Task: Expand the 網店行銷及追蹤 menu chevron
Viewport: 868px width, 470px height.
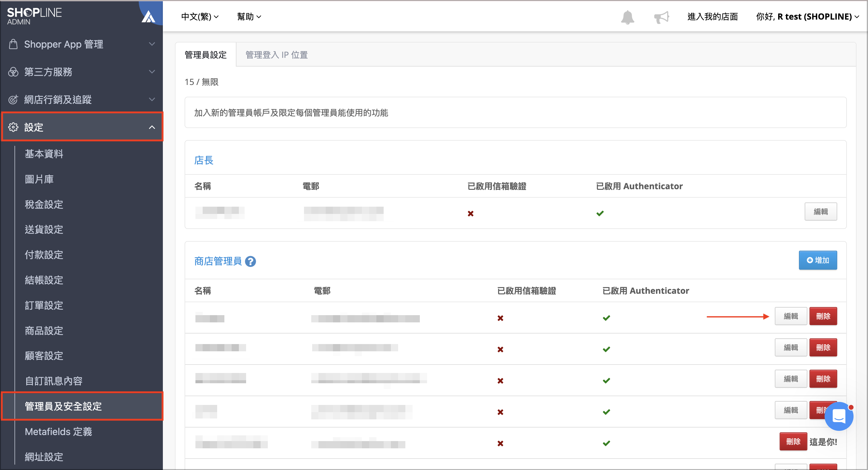Action: 152,99
